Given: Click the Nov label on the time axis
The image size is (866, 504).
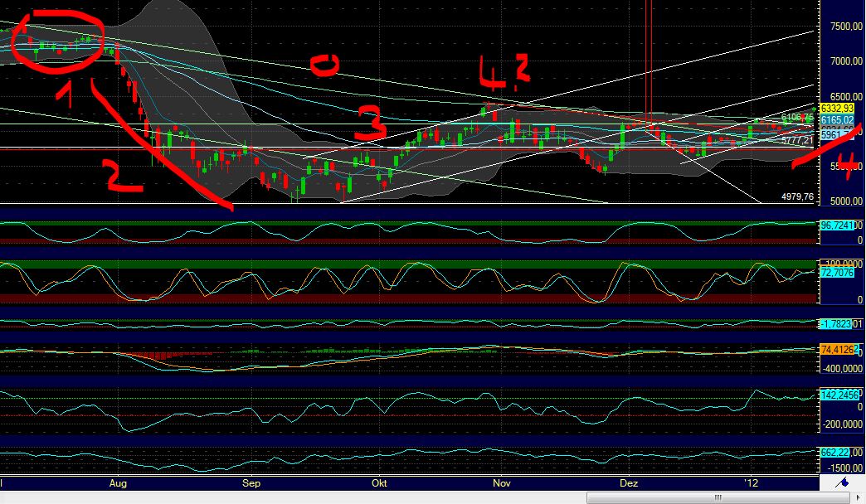Looking at the screenshot, I should tap(503, 483).
